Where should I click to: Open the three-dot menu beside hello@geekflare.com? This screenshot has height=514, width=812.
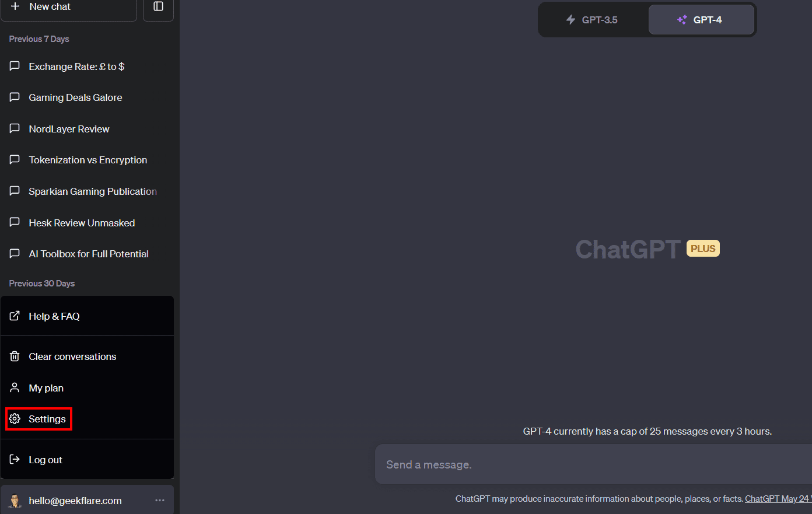coord(159,500)
